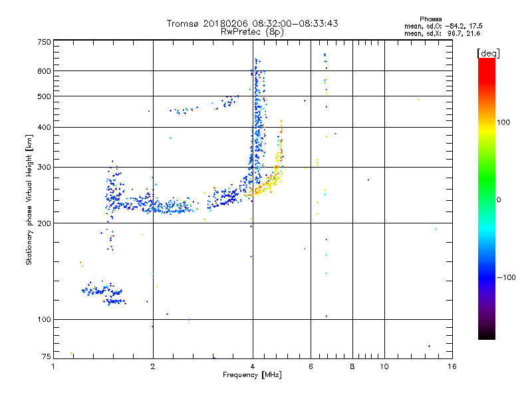Click the 100 tick label beside the colorbar

pyautogui.click(x=505, y=122)
